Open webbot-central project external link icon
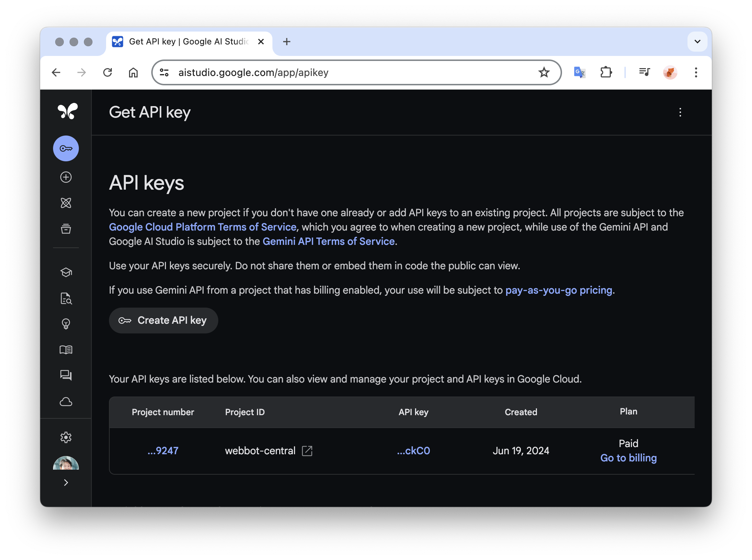This screenshot has height=560, width=752. [x=307, y=451]
